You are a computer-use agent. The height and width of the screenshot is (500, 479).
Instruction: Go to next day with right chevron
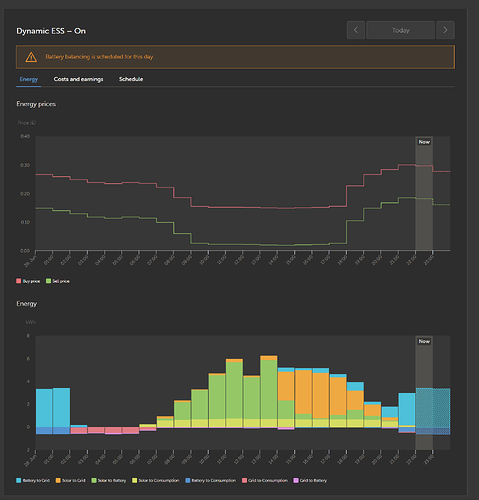pyautogui.click(x=445, y=30)
